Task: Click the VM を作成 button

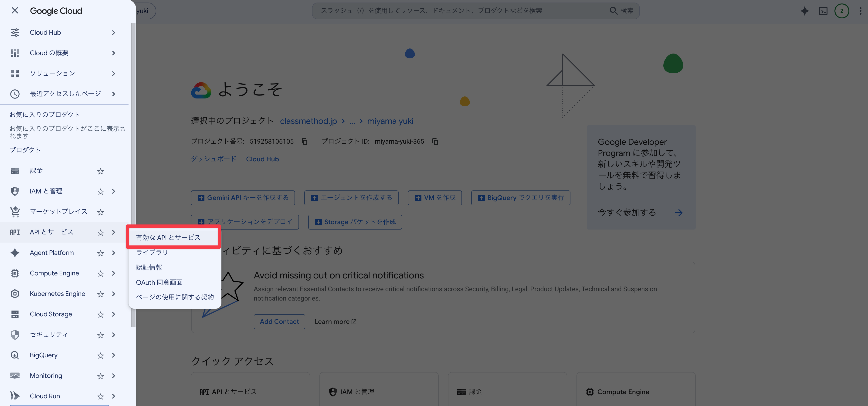Action: click(435, 198)
